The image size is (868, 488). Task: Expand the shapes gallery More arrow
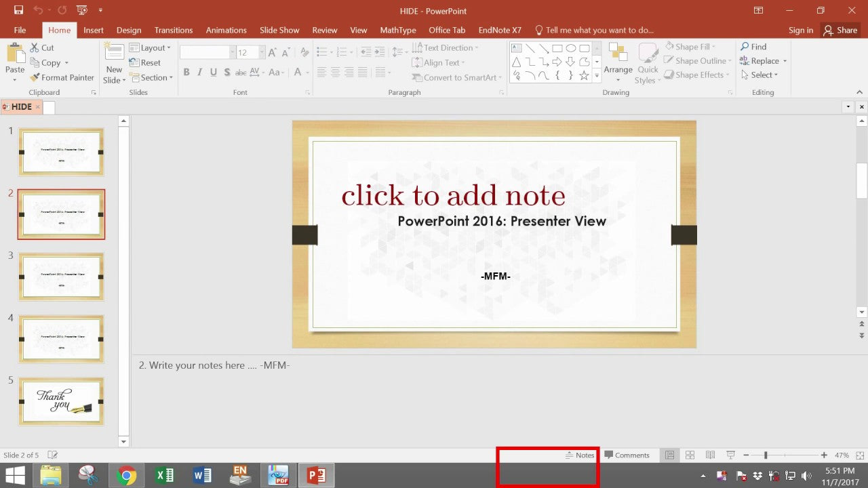597,76
